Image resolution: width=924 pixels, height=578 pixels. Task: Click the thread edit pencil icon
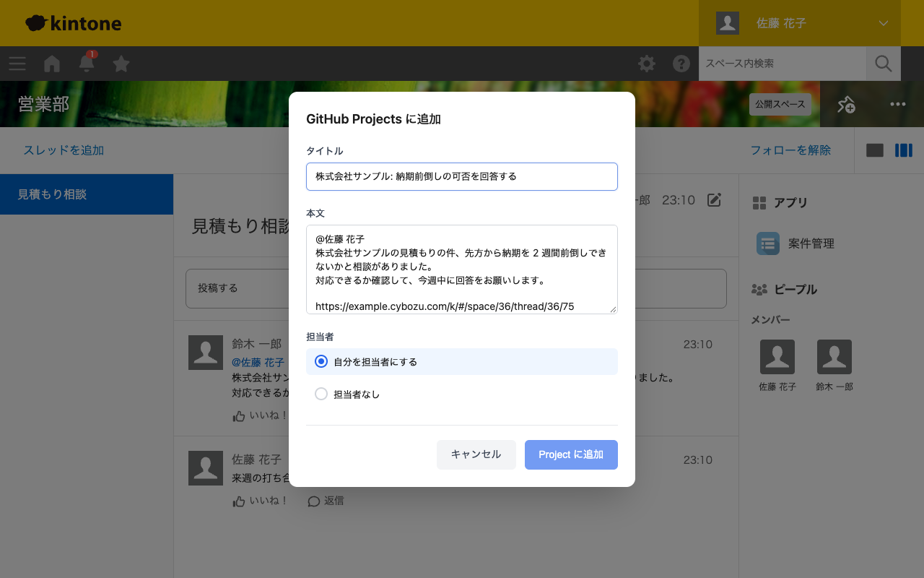pyautogui.click(x=714, y=200)
